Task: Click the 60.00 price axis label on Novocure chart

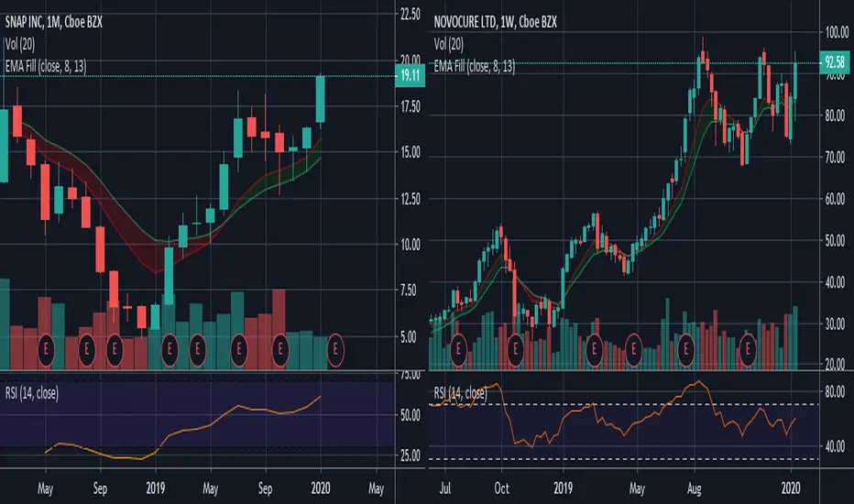Action: tap(835, 199)
